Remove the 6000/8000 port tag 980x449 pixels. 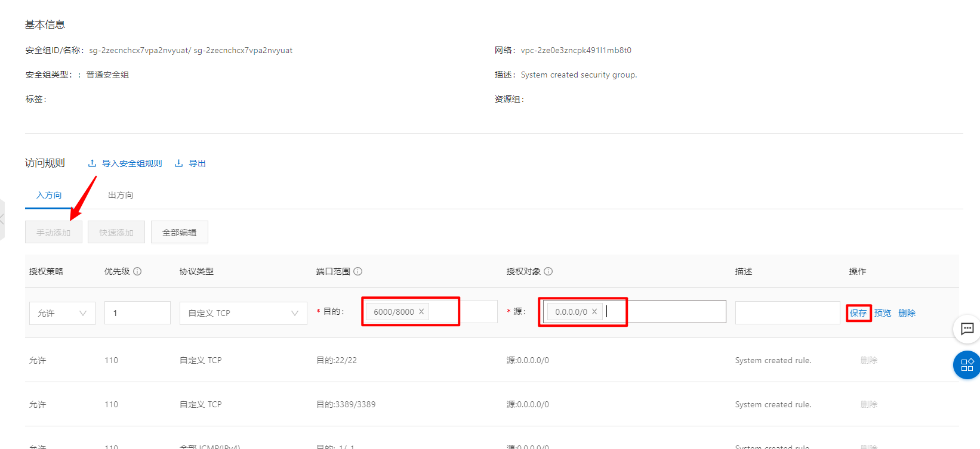click(421, 311)
